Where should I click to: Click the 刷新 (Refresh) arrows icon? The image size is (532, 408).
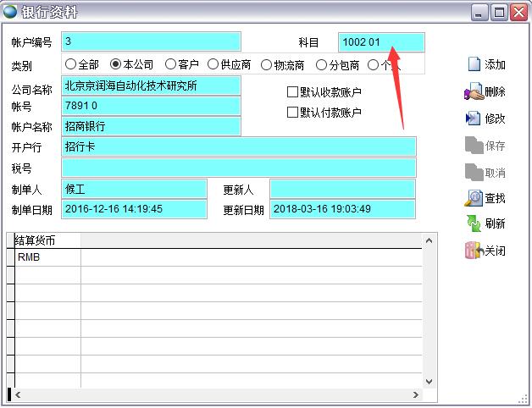click(x=474, y=223)
